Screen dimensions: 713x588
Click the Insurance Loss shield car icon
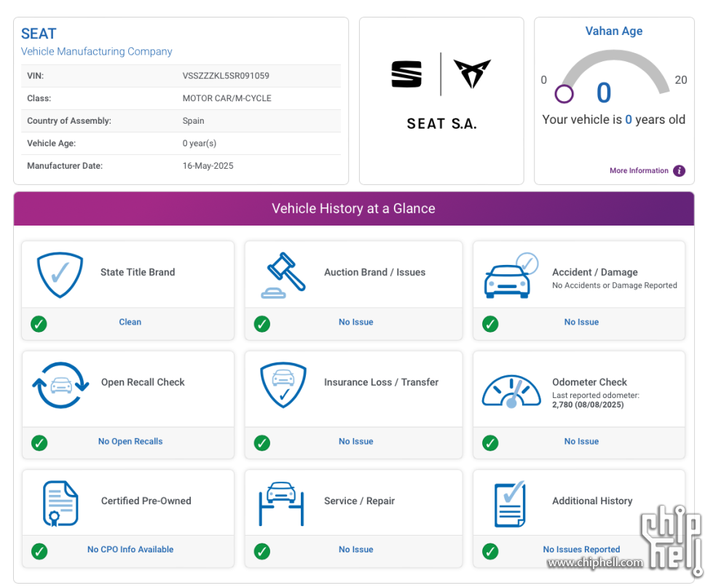(x=283, y=385)
